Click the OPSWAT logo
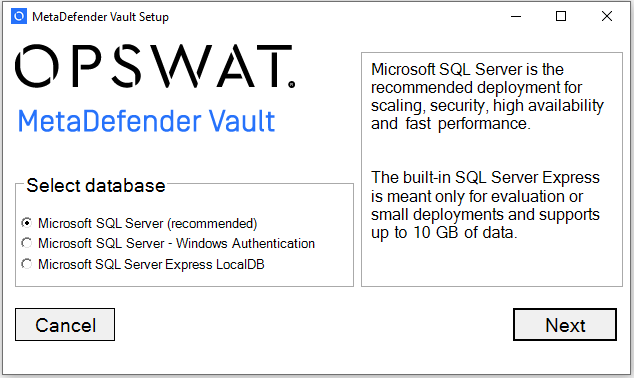The height and width of the screenshot is (378, 634). pyautogui.click(x=155, y=66)
